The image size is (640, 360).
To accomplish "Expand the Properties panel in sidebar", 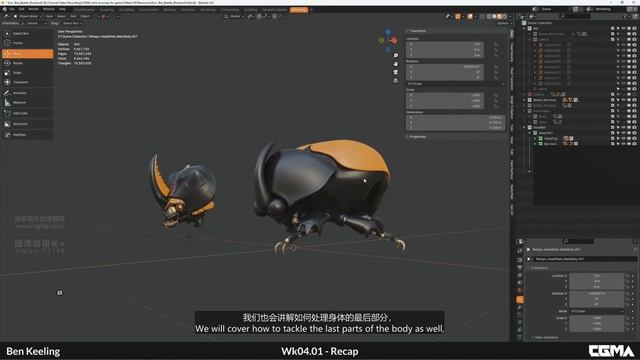I will point(417,137).
